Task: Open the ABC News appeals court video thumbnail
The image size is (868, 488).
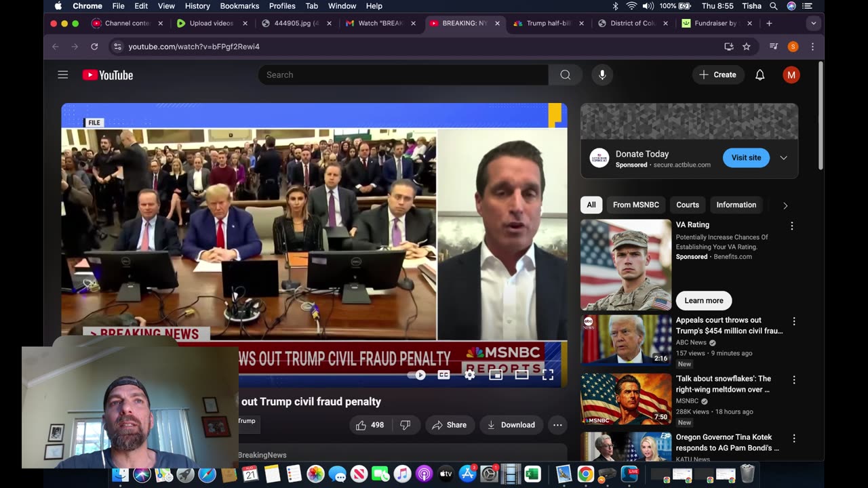Action: pyautogui.click(x=626, y=340)
